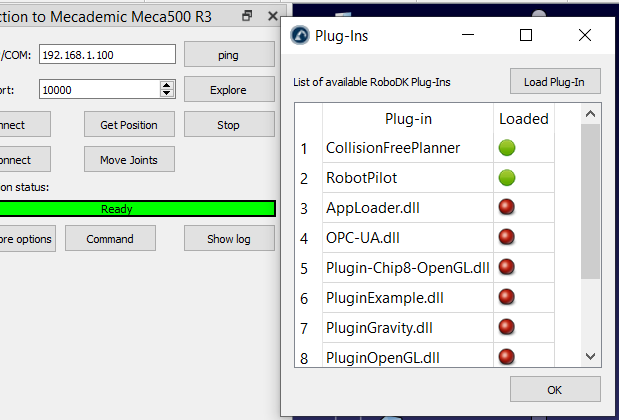Open the Explore button
The width and height of the screenshot is (619, 420).
pos(228,90)
